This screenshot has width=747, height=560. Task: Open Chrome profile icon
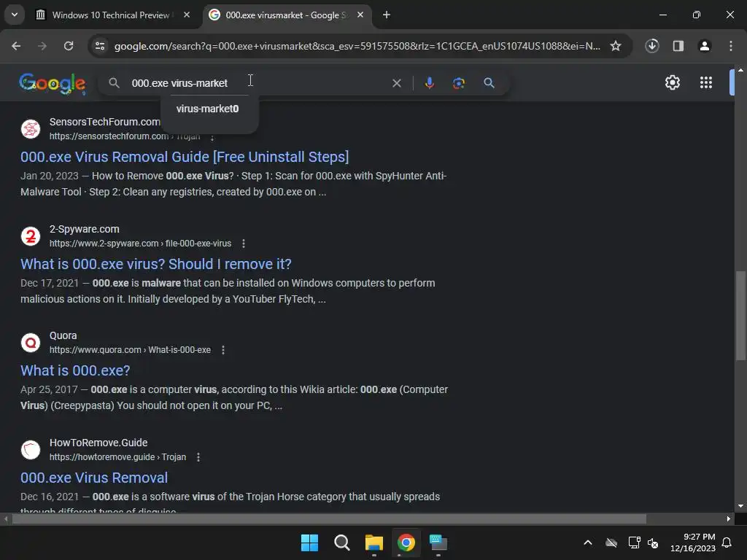[x=704, y=46]
